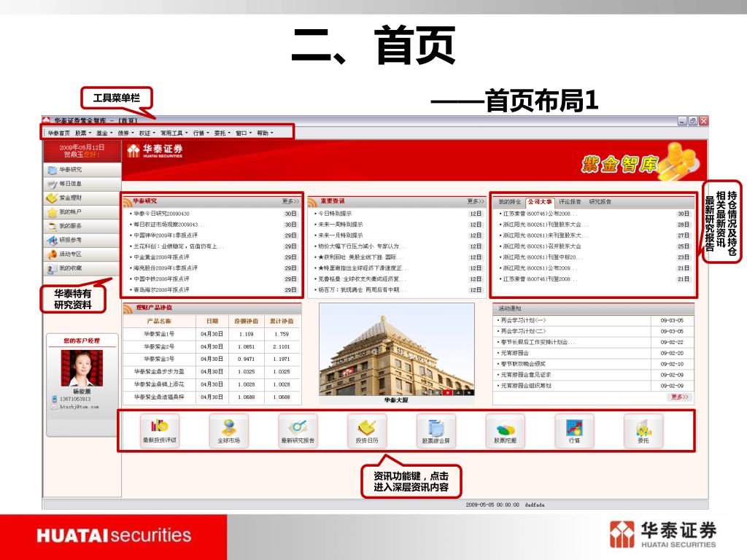Click the app icon in the window title bar
This screenshot has height=560, width=747.
tap(46, 120)
